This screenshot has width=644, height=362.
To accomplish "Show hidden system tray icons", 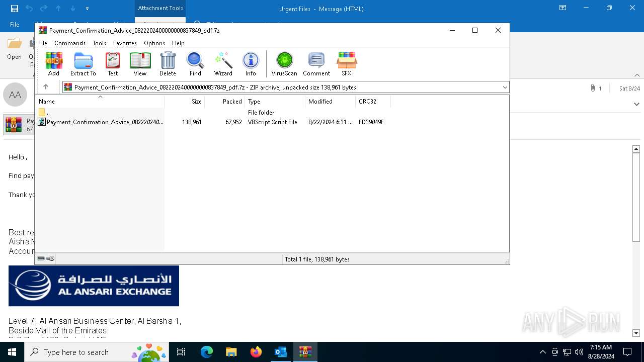I will [542, 352].
